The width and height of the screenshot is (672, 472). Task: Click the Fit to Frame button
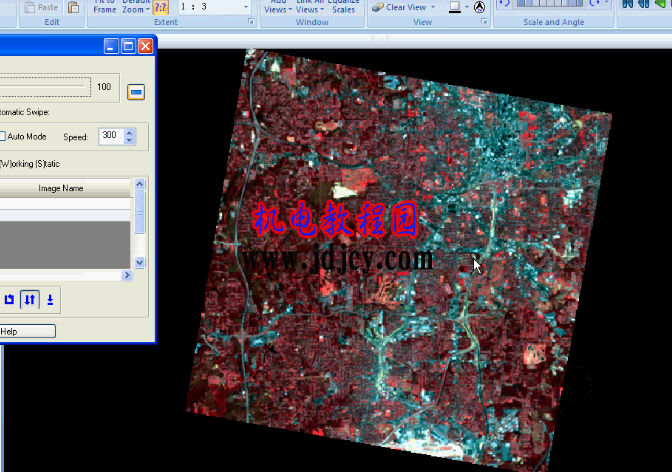105,6
